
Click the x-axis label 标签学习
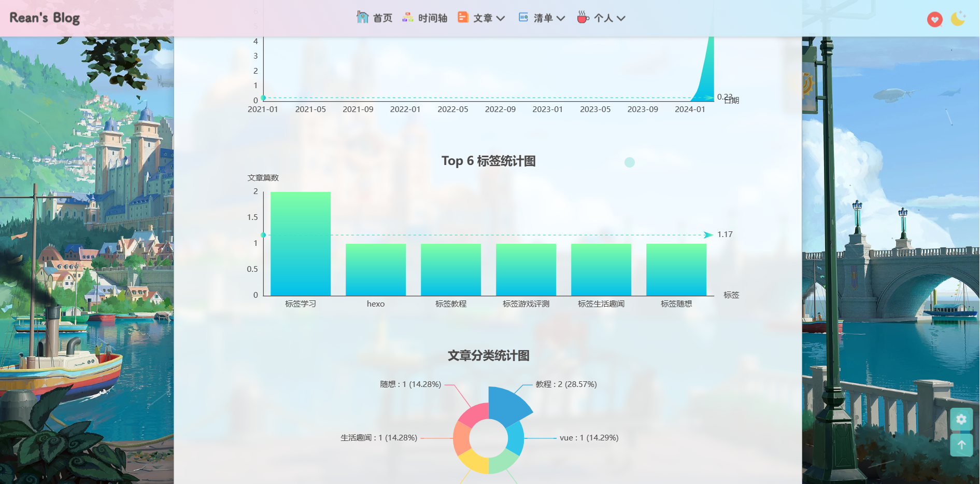(x=301, y=304)
